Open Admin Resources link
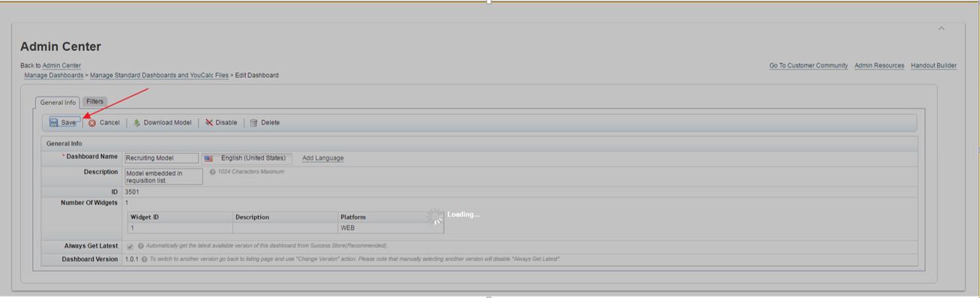The height and width of the screenshot is (298, 980). click(x=880, y=65)
